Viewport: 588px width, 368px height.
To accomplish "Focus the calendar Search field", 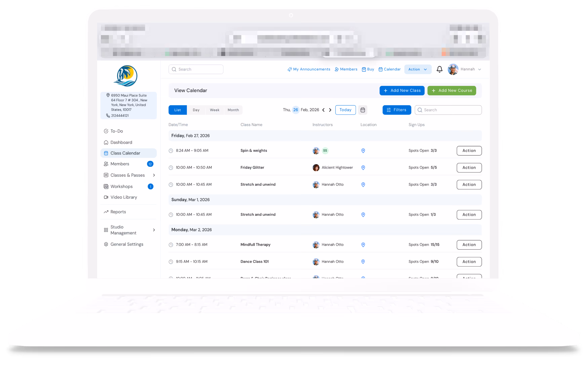I will pos(448,110).
